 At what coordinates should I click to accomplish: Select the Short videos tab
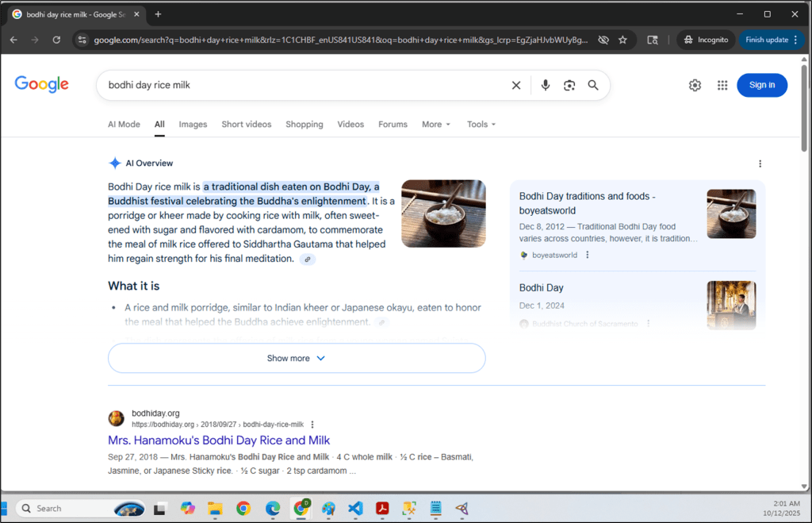click(246, 125)
